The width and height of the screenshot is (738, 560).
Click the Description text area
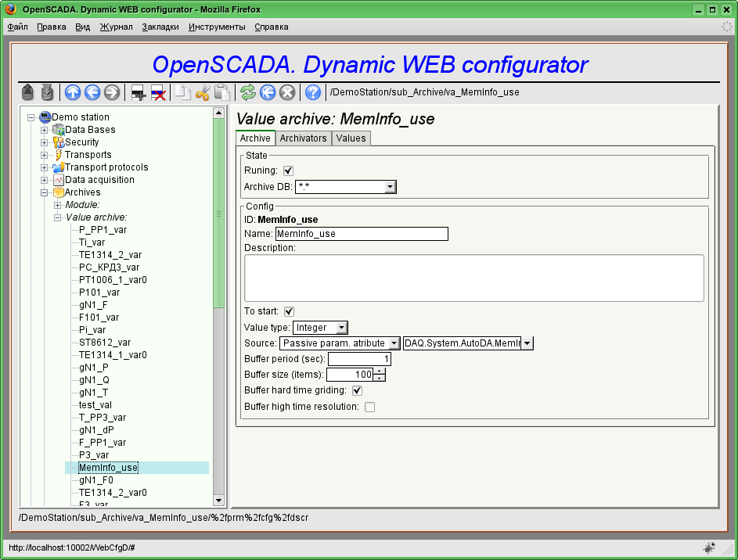[x=474, y=278]
